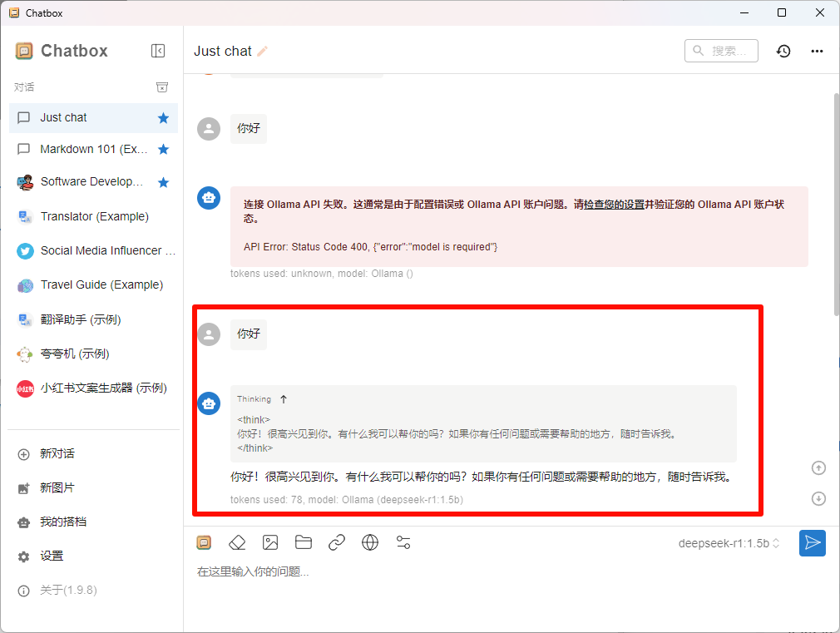This screenshot has height=633, width=840.
Task: Click the scroll-to-bottom arrow button
Action: click(x=818, y=498)
